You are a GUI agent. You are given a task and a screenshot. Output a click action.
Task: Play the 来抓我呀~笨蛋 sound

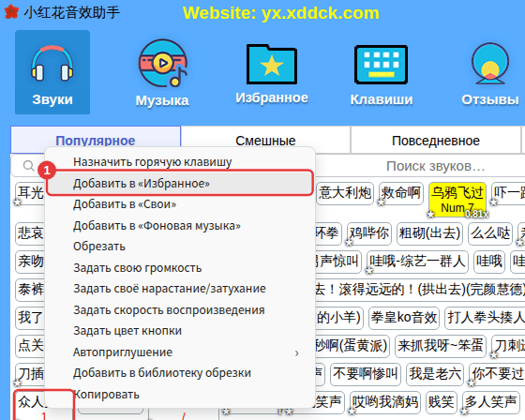tap(441, 345)
